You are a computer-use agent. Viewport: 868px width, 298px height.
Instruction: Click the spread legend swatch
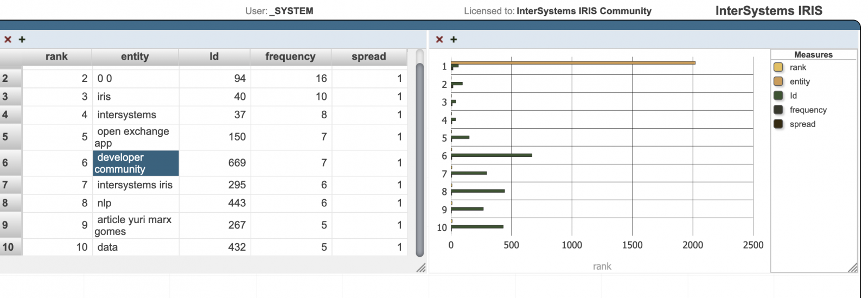pos(778,124)
